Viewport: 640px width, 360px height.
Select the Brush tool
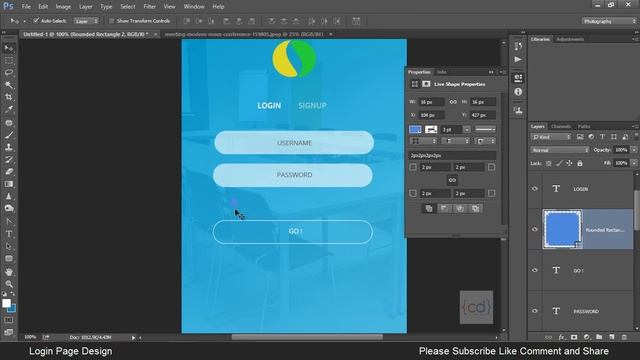[9, 135]
